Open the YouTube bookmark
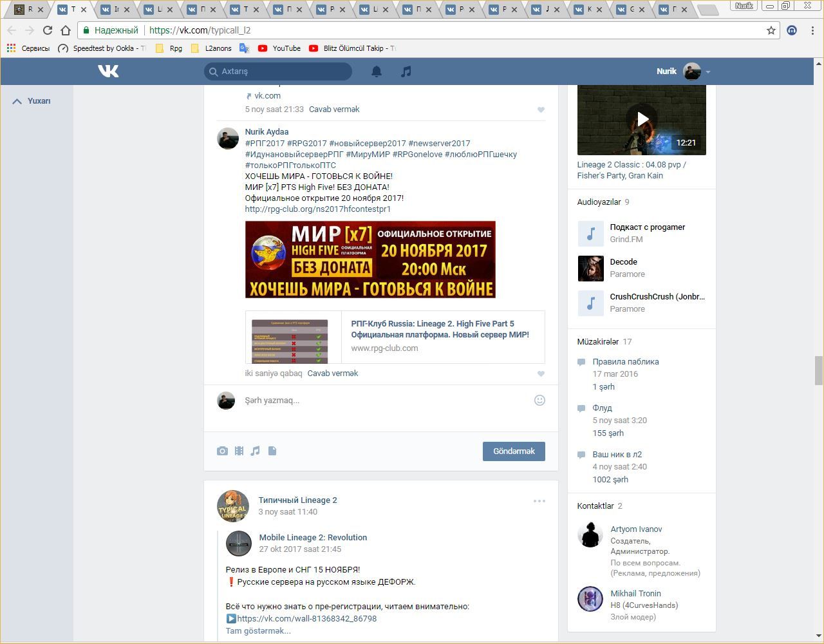The image size is (824, 644). pyautogui.click(x=279, y=48)
